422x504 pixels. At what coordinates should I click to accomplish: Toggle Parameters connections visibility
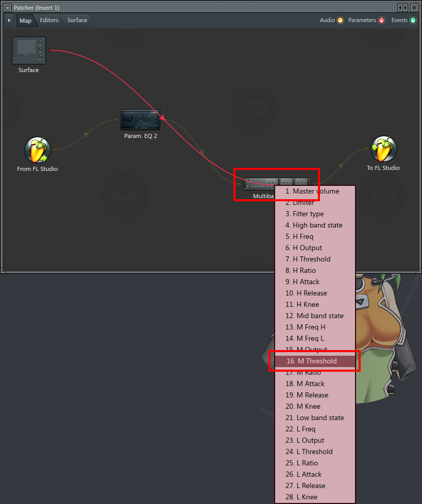[381, 20]
